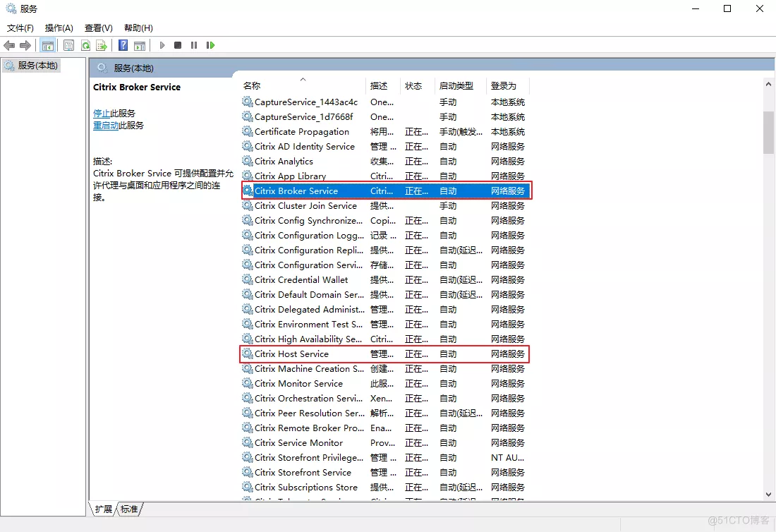776x532 pixels.
Task: Toggle the Show/Hide Action Pane toolbar icon
Action: (140, 46)
